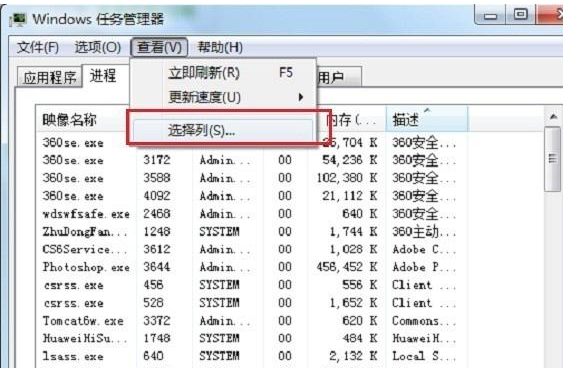Expand the 更新速度(U) submenu arrow
563x368 pixels.
tap(301, 97)
